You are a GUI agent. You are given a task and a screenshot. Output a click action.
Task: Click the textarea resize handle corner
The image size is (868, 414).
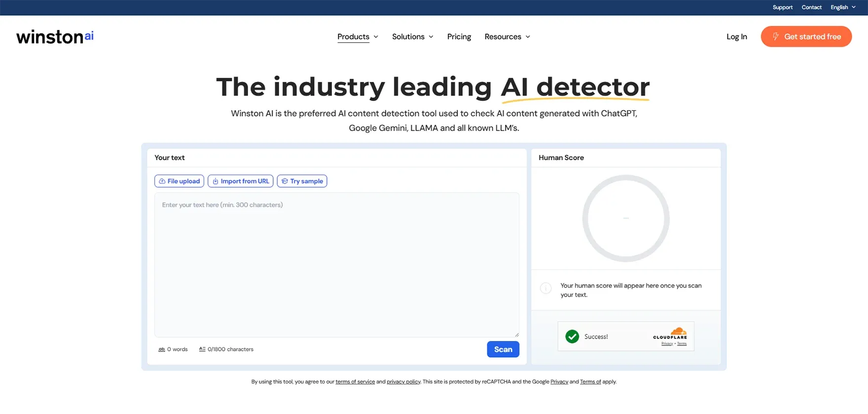516,335
